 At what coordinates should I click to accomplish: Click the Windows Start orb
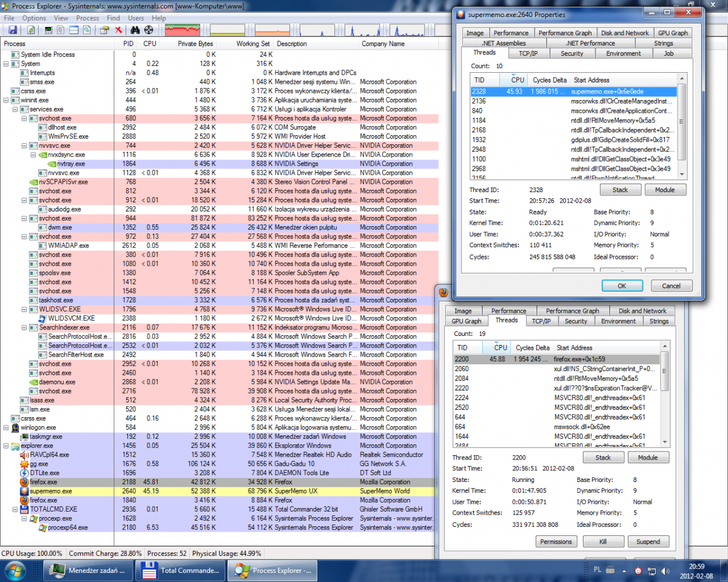click(15, 570)
